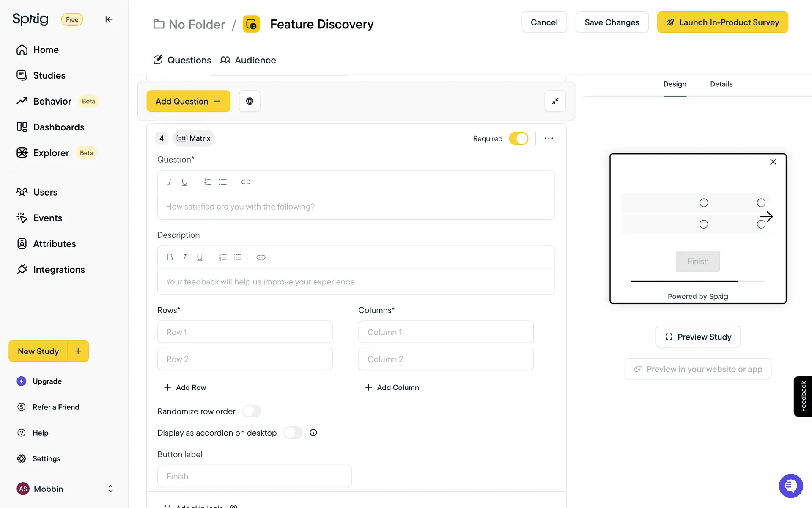Screen dimensions: 812x508
Task: Click Launch In-Product Survey
Action: [x=722, y=22]
